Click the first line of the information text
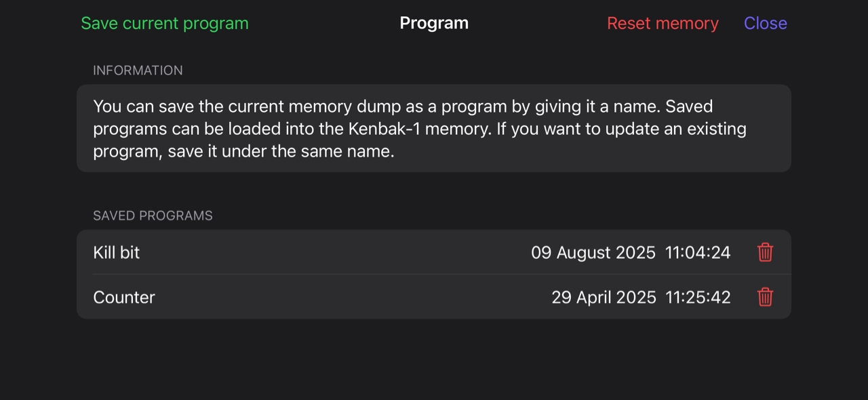The image size is (868, 400). 403,106
